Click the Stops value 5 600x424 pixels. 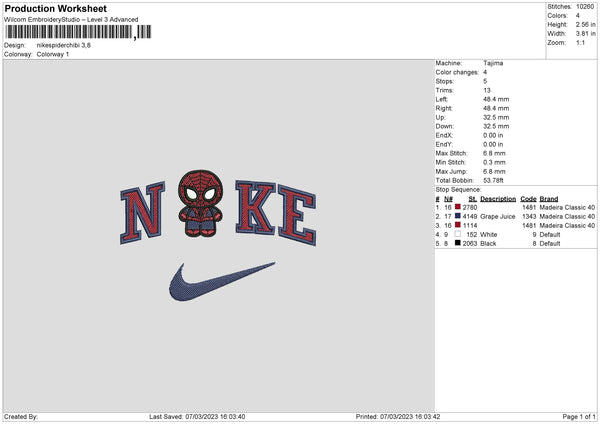click(485, 81)
